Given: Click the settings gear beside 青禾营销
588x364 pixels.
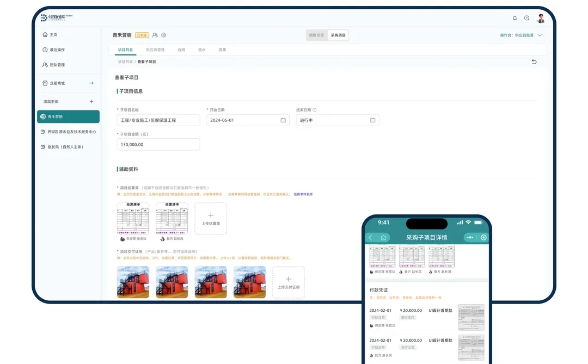Looking at the screenshot, I should pos(163,35).
